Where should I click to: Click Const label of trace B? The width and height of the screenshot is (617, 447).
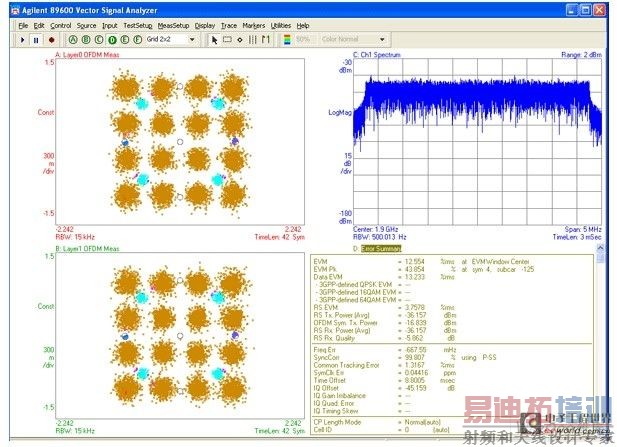coord(46,306)
